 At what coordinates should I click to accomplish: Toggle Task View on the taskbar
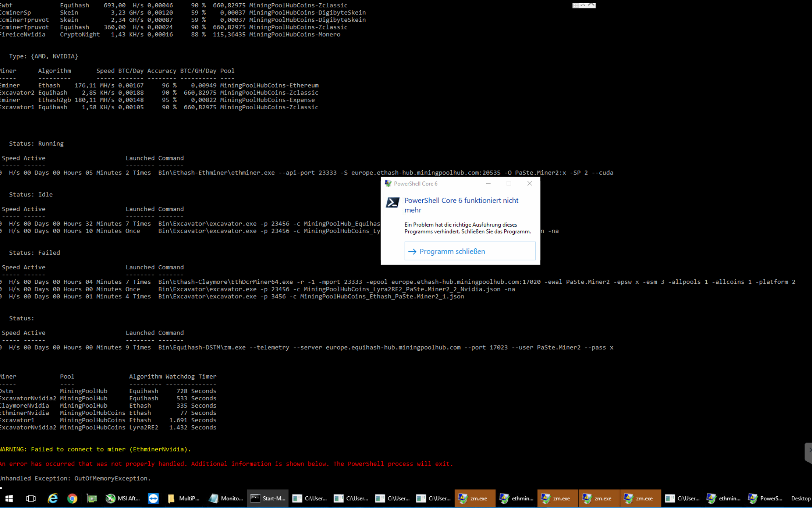30,498
